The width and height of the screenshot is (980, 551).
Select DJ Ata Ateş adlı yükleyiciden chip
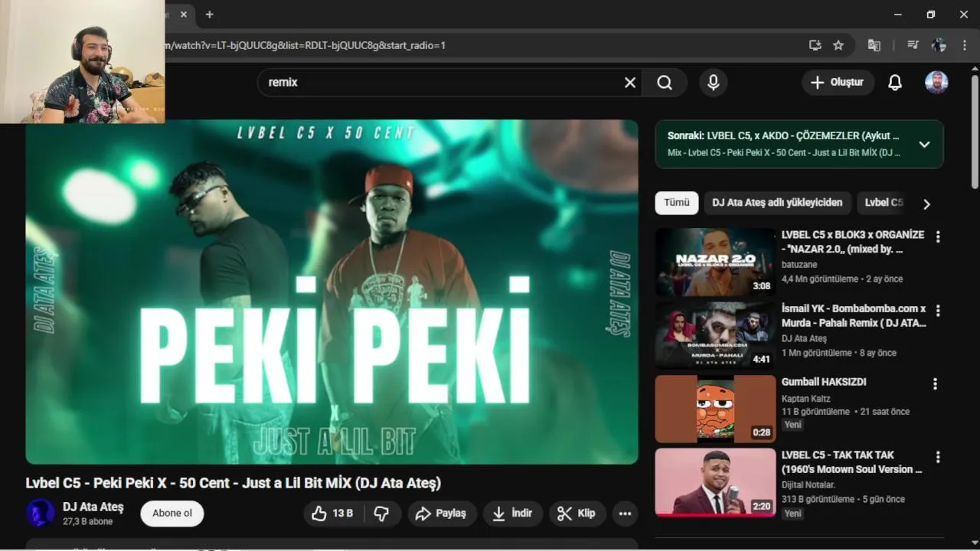[777, 203]
